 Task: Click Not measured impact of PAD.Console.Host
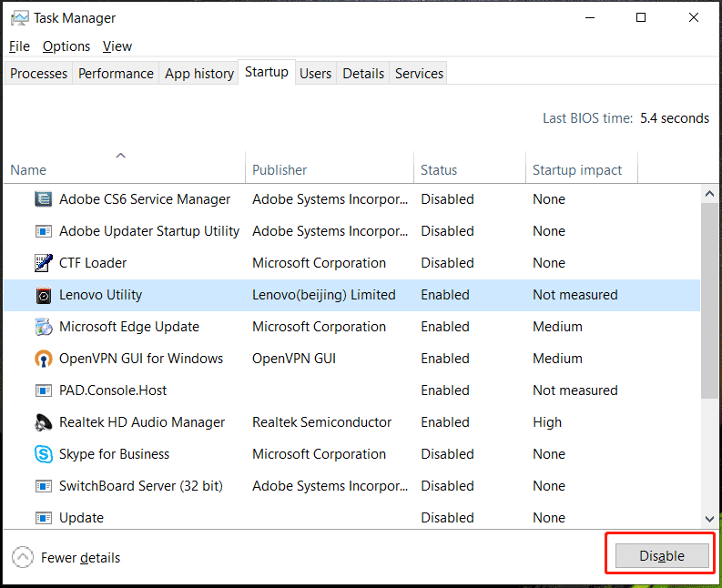coord(575,390)
